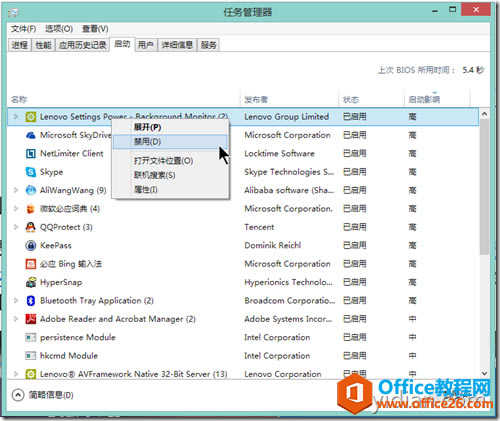Click the HyperSnap icon
Screen dimensions: 500x421
tap(31, 282)
